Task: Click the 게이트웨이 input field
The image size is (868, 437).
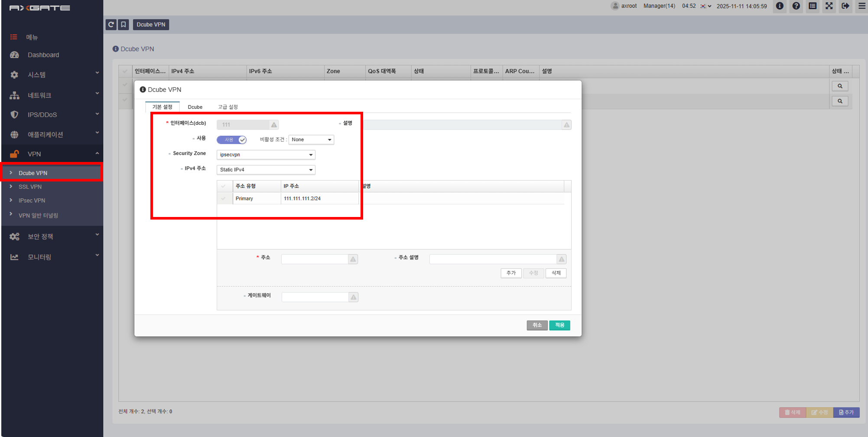Action: pos(315,297)
